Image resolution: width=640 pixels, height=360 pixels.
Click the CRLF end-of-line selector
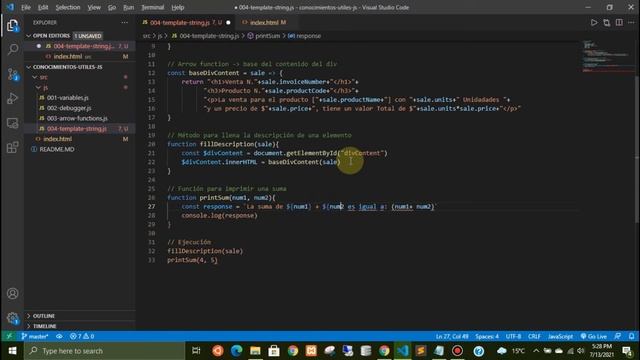pos(534,336)
